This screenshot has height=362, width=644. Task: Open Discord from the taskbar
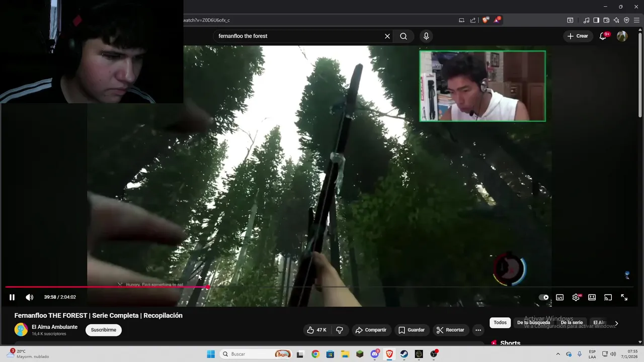[375, 354]
